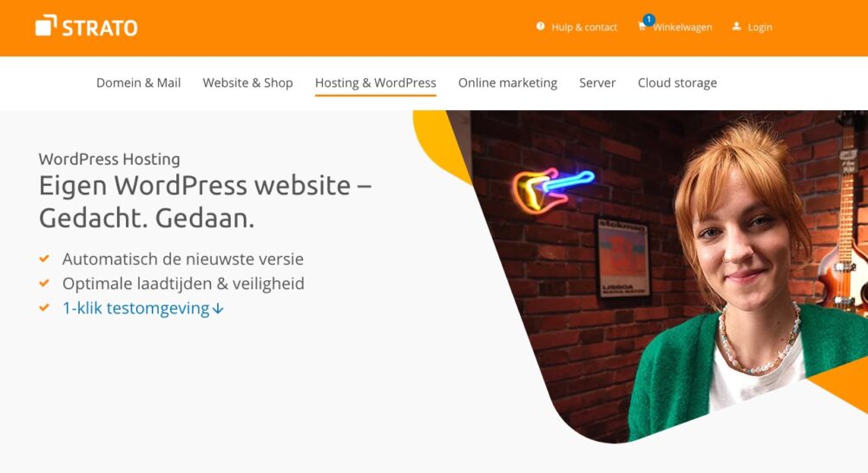Click the Login link
This screenshot has height=473, width=868.
[x=759, y=27]
